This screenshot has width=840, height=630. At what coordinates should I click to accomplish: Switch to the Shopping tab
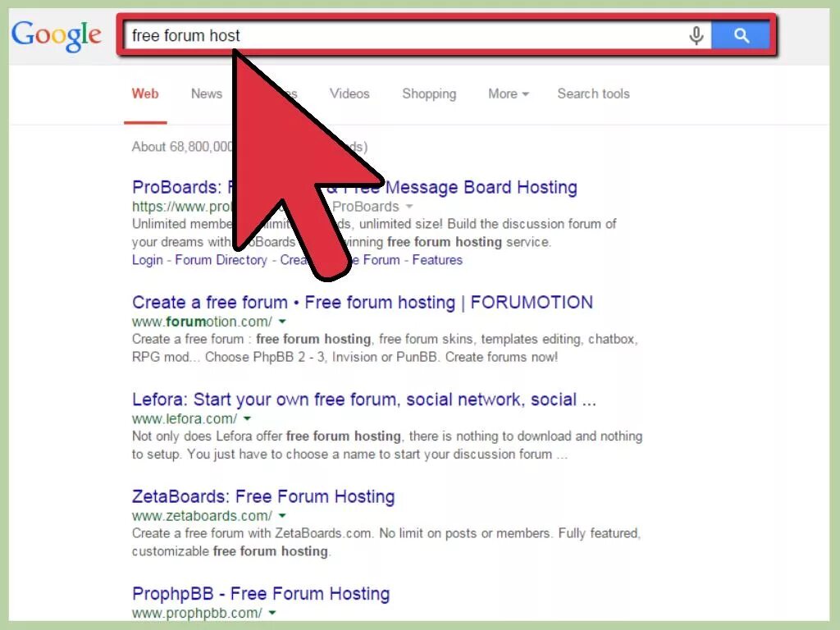coord(429,94)
